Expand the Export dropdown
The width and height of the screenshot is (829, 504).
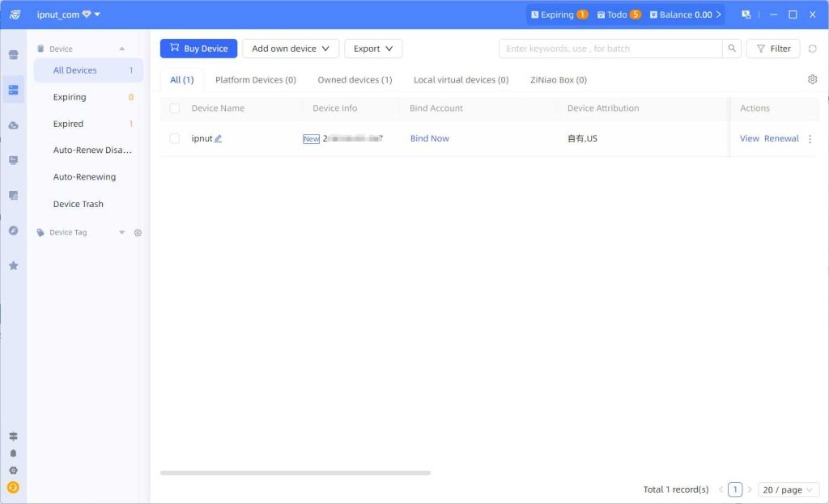coord(373,49)
